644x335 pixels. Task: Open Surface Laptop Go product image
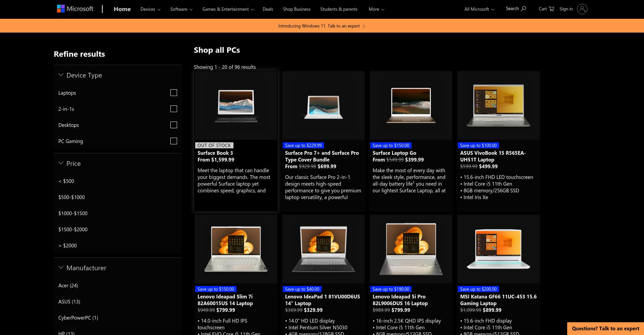[x=411, y=105]
